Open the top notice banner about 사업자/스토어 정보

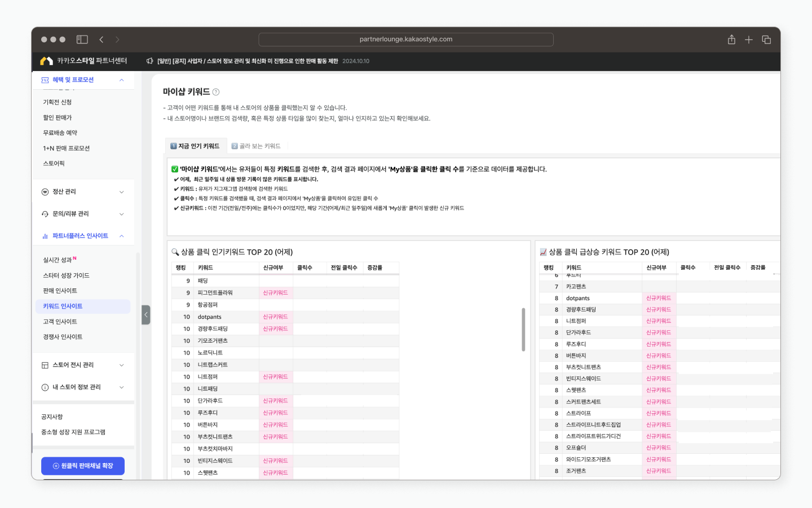[x=248, y=61]
